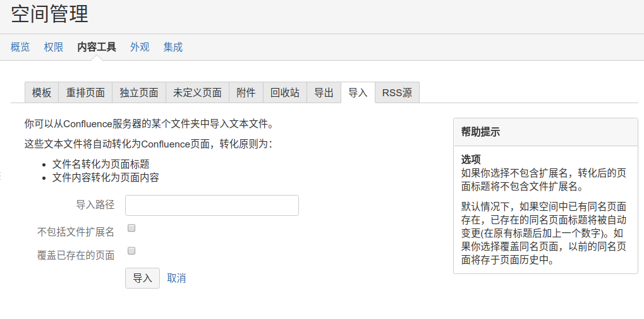This screenshot has width=644, height=319.
Task: Click the sentence beginning 你可以从Confluence服务器
Action: click(x=149, y=123)
